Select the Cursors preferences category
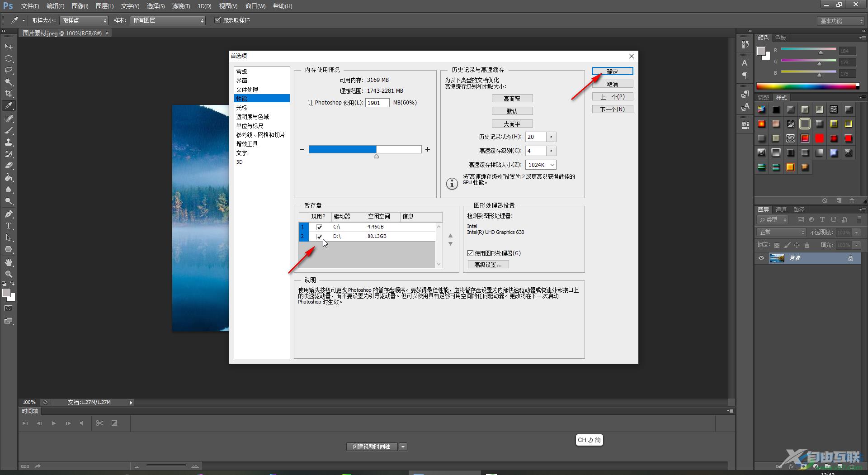The height and width of the screenshot is (475, 868). pos(262,108)
